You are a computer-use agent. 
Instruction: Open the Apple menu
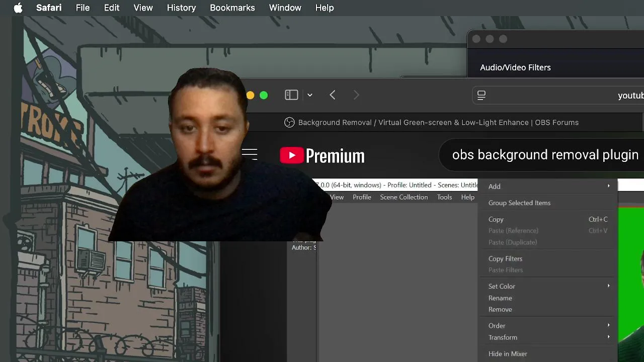(x=18, y=8)
